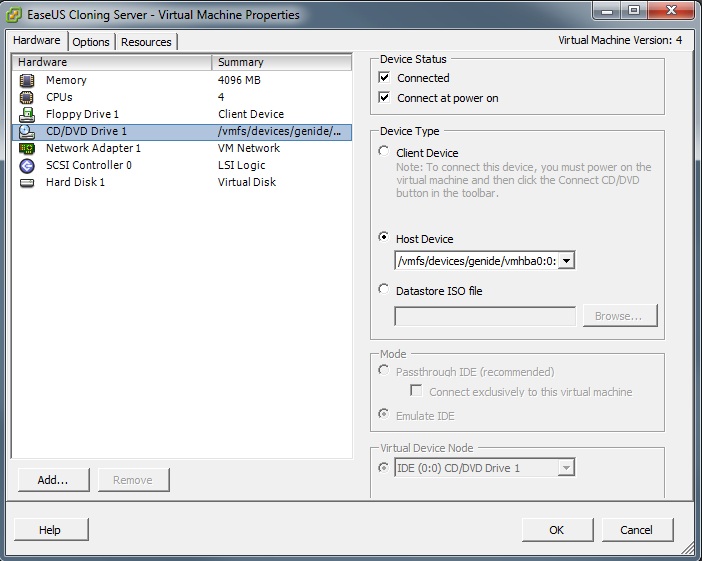The height and width of the screenshot is (561, 702).
Task: Click the /vmfs/devices/genide/... summary value
Action: (x=279, y=132)
